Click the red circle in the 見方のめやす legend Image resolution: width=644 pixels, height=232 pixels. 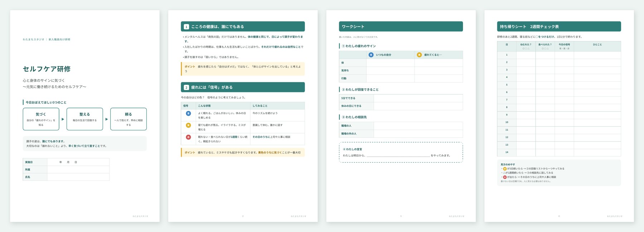pyautogui.click(x=505, y=177)
